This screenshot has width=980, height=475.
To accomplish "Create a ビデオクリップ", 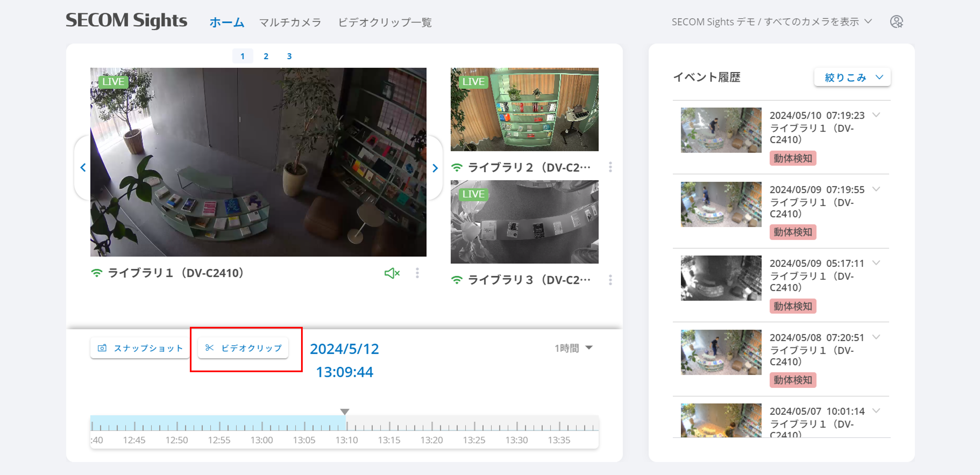I will tap(243, 348).
